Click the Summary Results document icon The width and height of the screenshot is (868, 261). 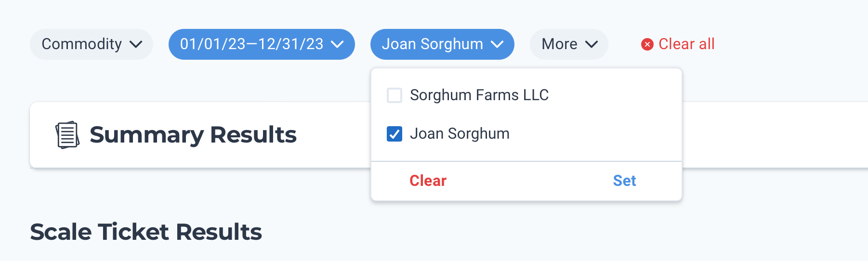coord(67,135)
